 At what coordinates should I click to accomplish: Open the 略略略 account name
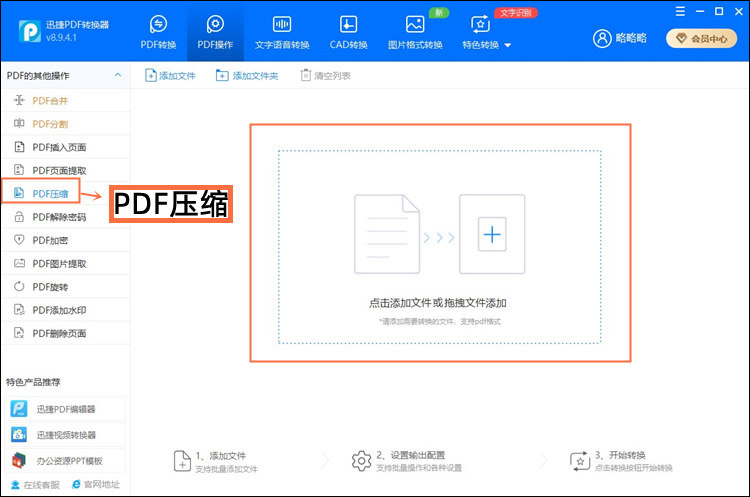click(x=631, y=38)
